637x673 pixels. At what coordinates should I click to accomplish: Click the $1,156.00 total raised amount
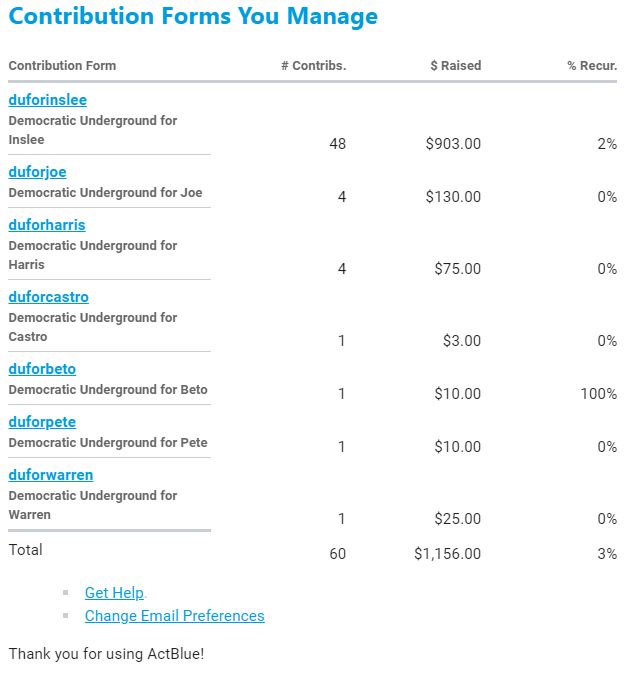point(447,554)
